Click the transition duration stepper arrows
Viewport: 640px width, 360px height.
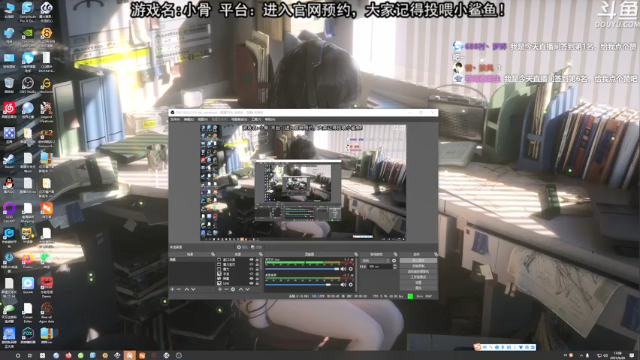(395, 266)
